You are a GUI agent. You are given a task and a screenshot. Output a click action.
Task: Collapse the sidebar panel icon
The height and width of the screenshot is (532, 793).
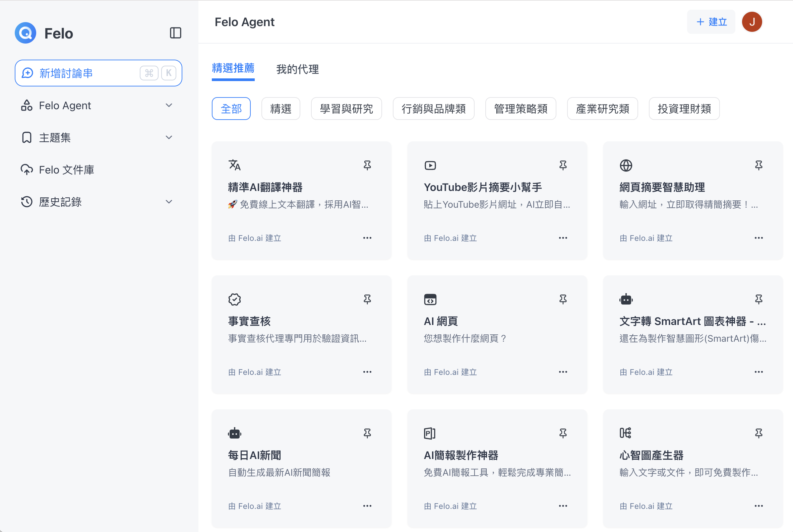(x=175, y=33)
